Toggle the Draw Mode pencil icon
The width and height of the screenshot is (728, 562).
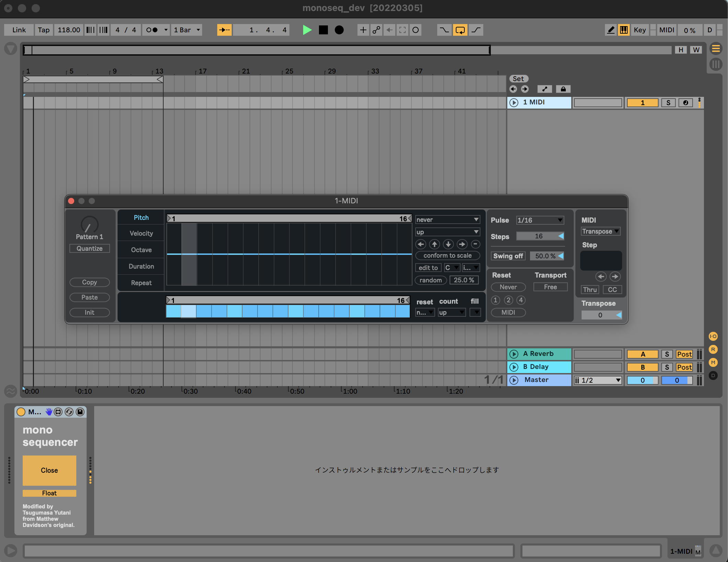(x=610, y=30)
